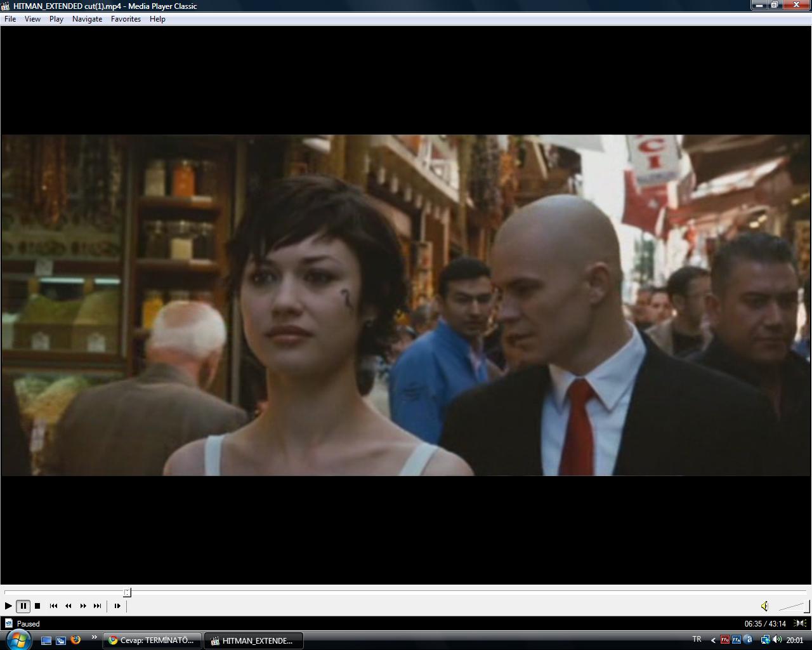
Task: Click the TR language indicator
Action: (x=697, y=639)
